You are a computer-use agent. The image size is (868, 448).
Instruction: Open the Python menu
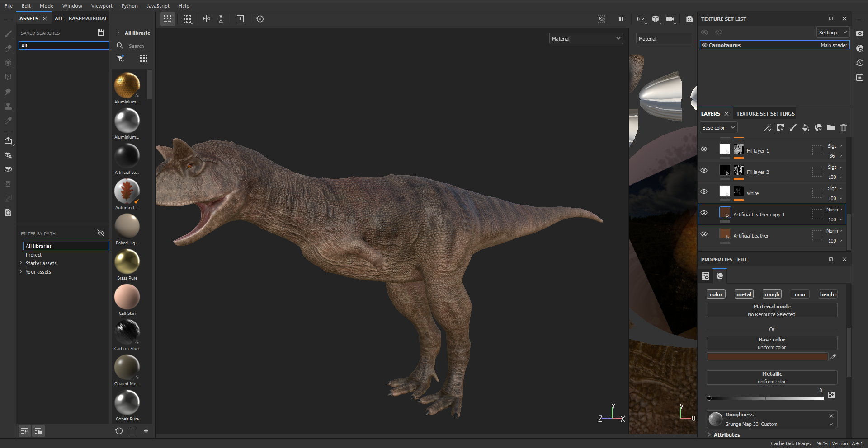point(129,6)
